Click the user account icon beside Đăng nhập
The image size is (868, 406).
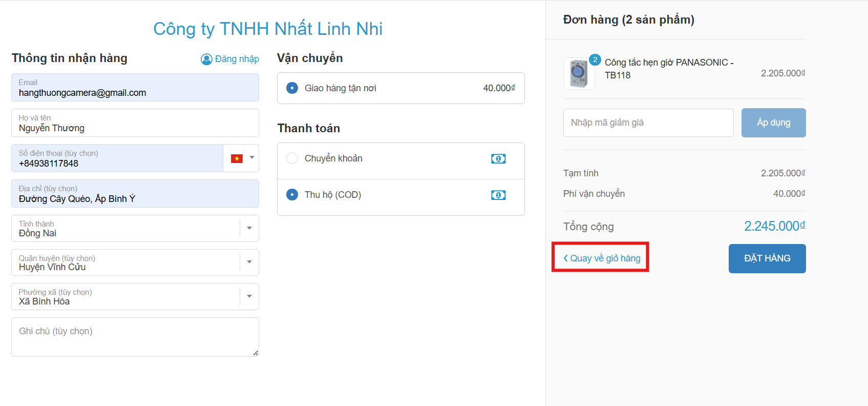[x=206, y=59]
